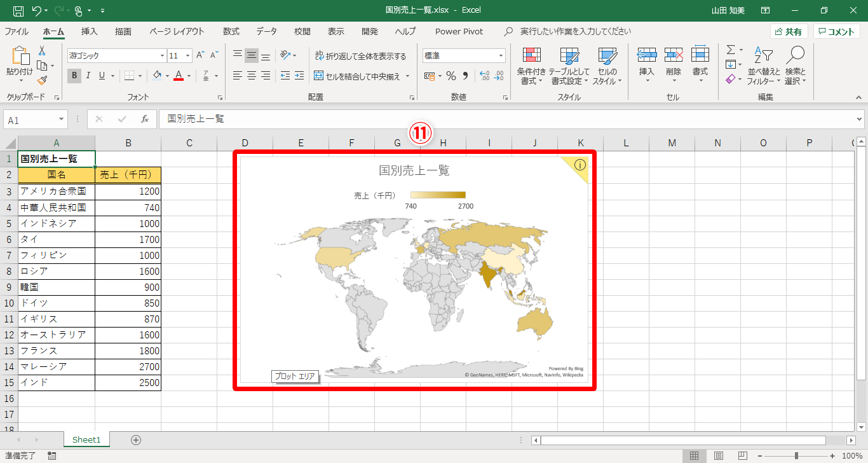Open Cell Styles (セルのスタイル) gallery

(607, 66)
